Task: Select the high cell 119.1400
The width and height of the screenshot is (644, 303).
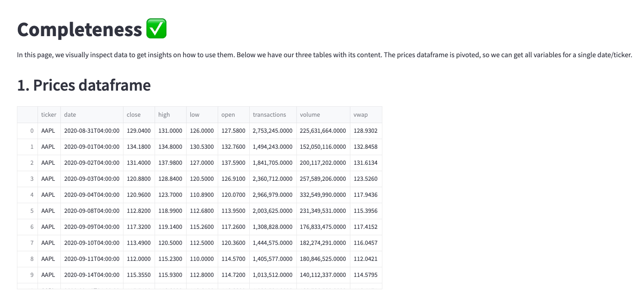Action: 171,227
